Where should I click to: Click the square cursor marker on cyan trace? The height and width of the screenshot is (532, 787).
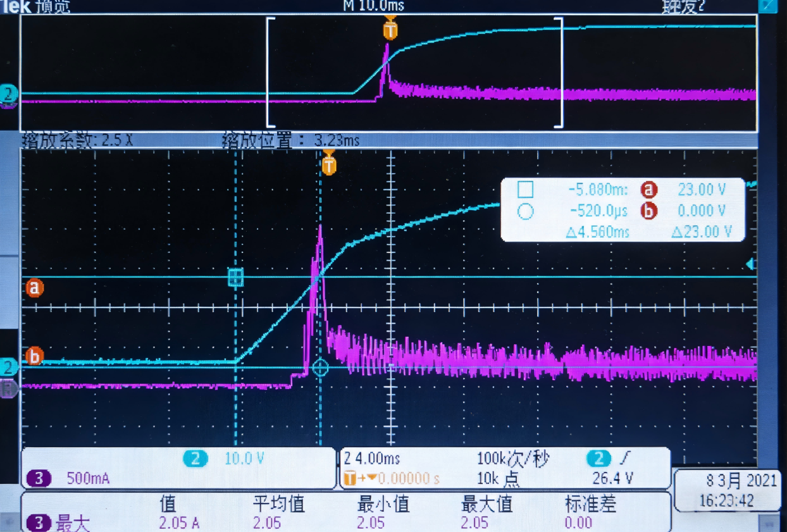click(236, 278)
